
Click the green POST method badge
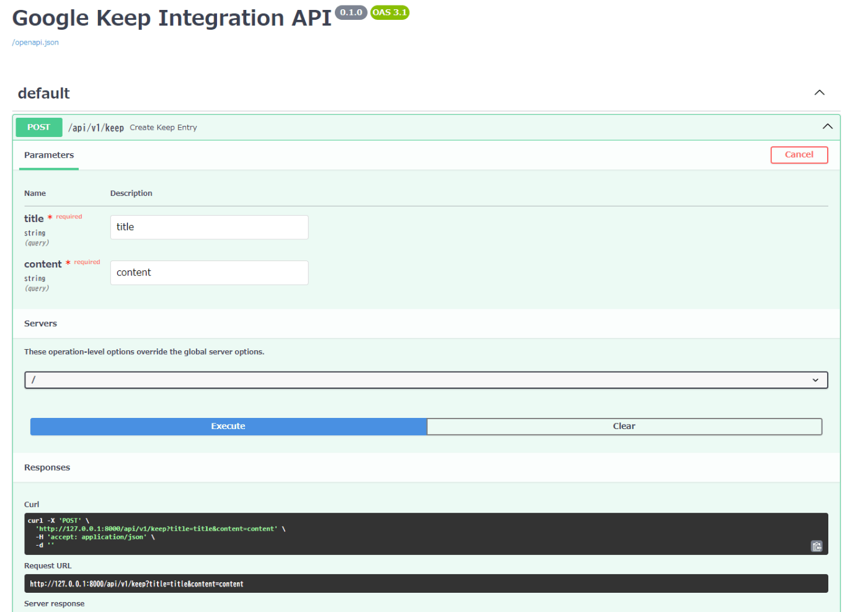pyautogui.click(x=39, y=127)
